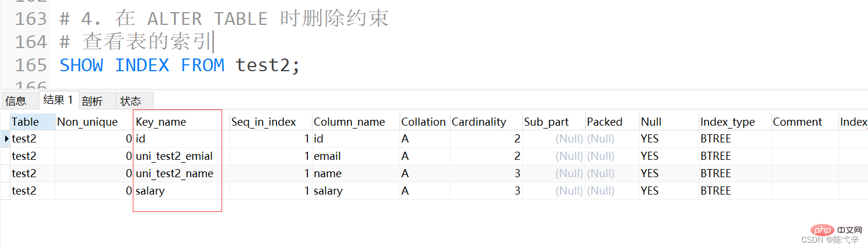Click the Comment column header
Image resolution: width=868 pixels, height=249 pixels.
click(x=797, y=122)
